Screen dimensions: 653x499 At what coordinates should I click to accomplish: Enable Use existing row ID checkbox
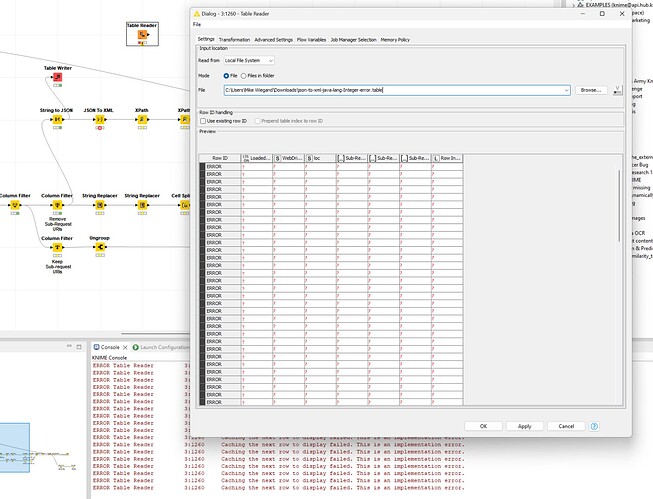[203, 121]
